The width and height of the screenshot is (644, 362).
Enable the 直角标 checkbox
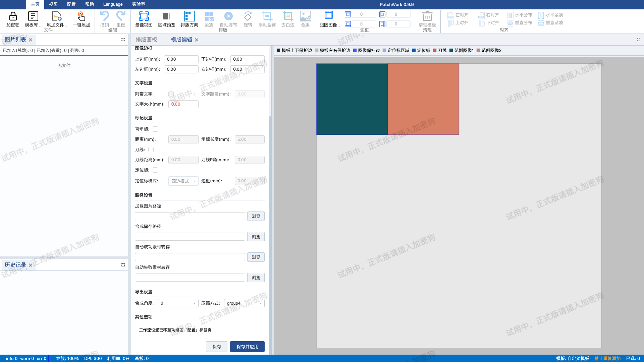click(x=155, y=129)
